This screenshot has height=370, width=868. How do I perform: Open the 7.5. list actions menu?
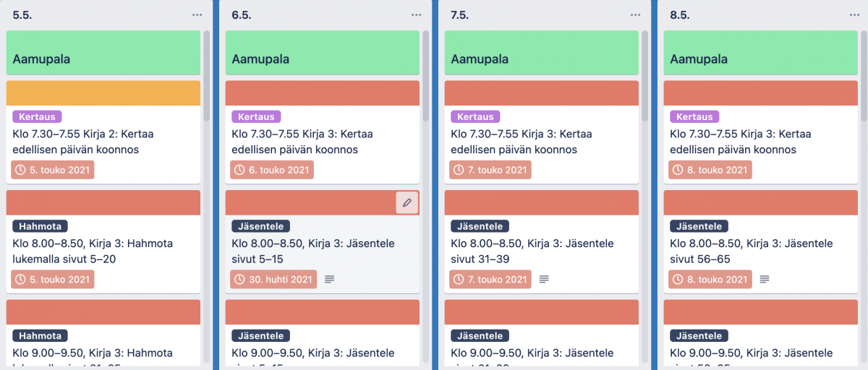(636, 14)
